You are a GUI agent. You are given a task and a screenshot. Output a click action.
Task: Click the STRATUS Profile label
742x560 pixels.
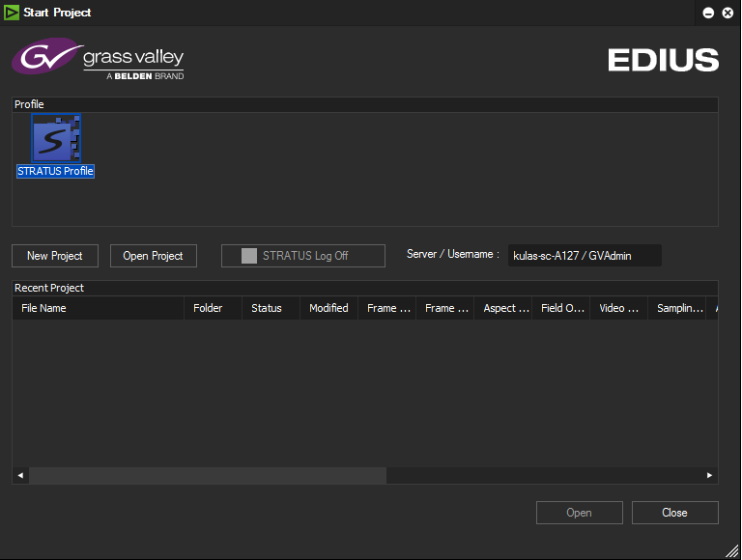[55, 171]
